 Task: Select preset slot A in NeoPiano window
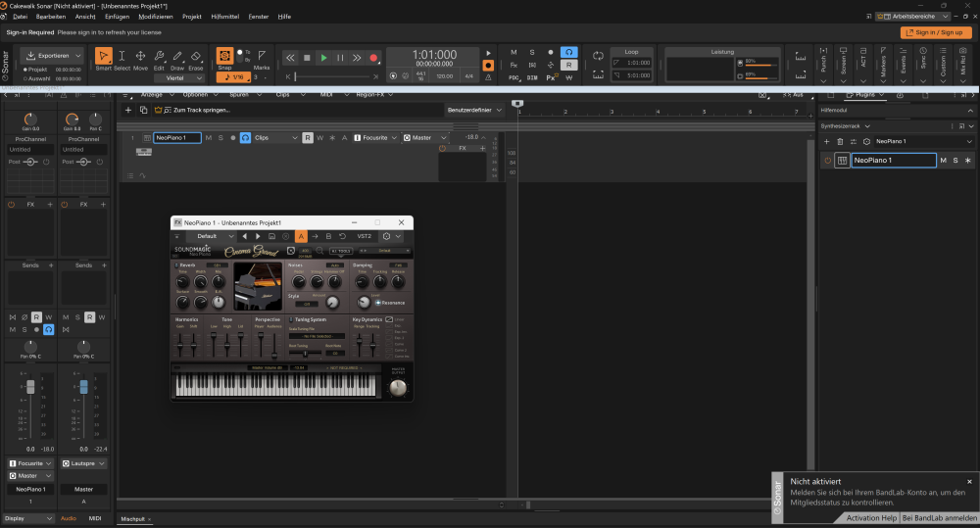(301, 236)
